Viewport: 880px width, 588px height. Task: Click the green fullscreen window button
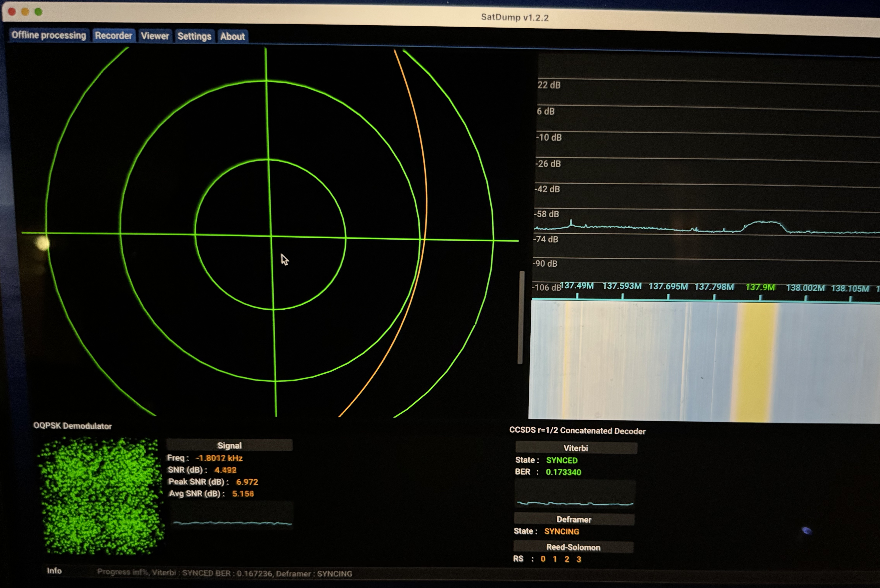(x=38, y=12)
